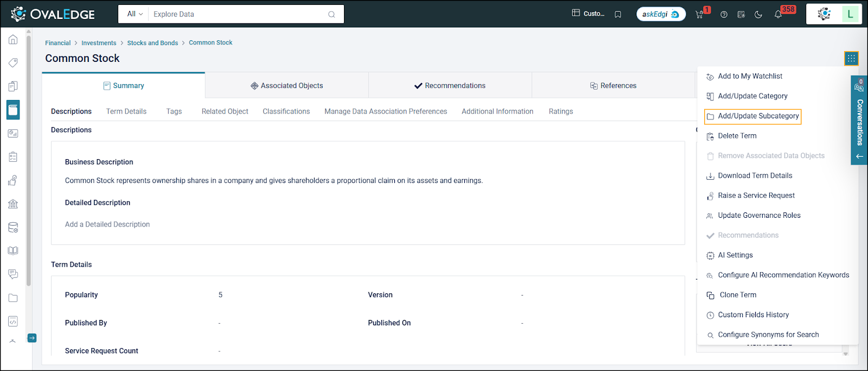The image size is (868, 371).
Task: Open the notifications bell icon
Action: [x=778, y=15]
